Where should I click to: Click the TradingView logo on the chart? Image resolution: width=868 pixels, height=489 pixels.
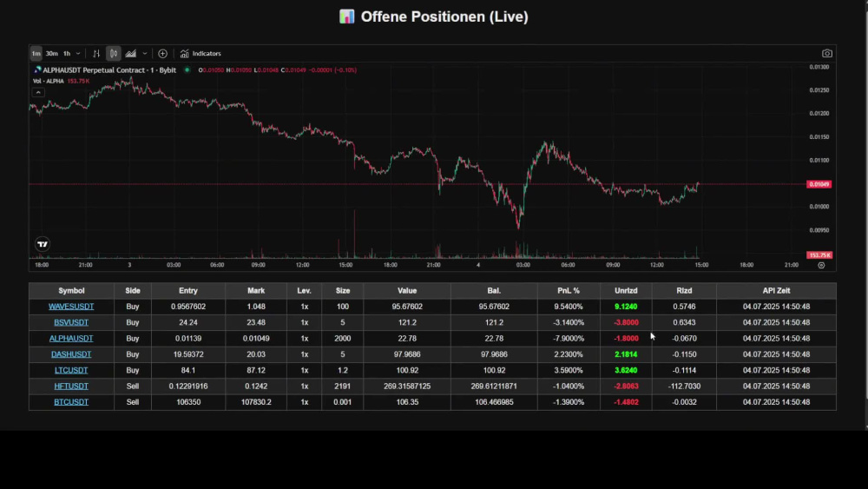(43, 244)
